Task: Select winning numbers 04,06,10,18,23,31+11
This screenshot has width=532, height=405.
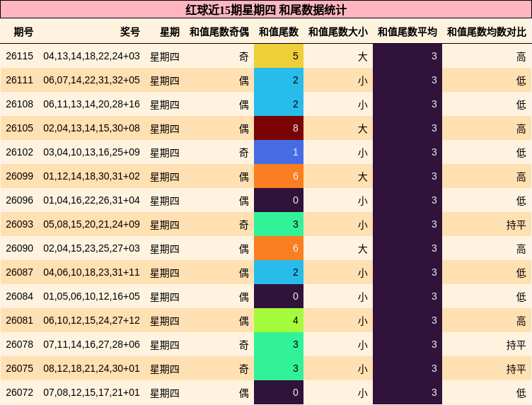Action: (91, 273)
